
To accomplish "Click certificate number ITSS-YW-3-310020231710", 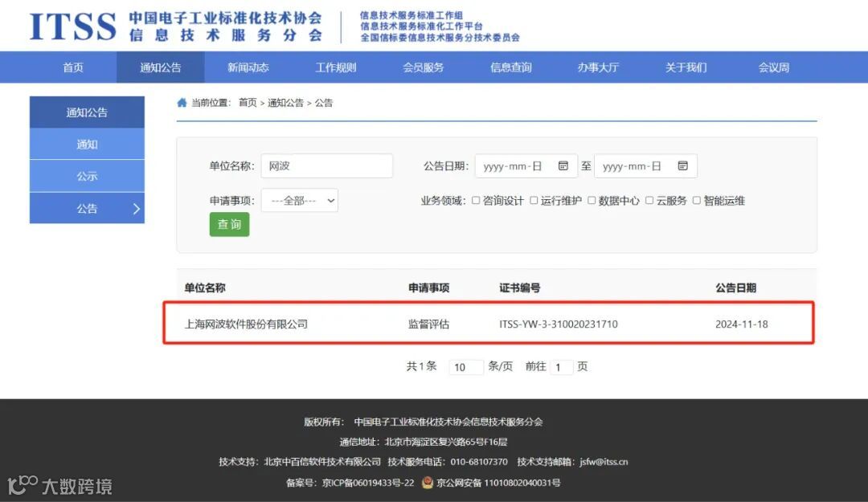I will 558,324.
